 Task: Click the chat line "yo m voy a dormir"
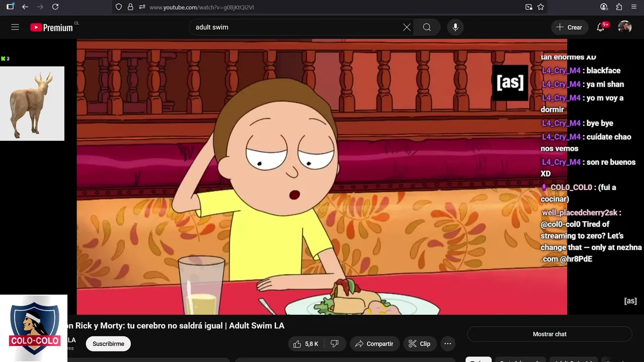coord(582,104)
